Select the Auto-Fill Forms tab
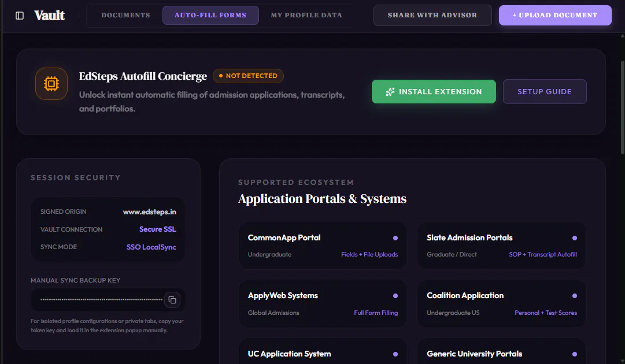Viewport: 625px width, 364px height. [210, 15]
